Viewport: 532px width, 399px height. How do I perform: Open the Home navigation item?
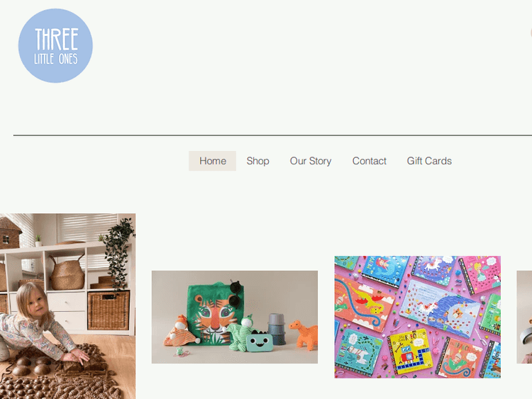point(212,161)
